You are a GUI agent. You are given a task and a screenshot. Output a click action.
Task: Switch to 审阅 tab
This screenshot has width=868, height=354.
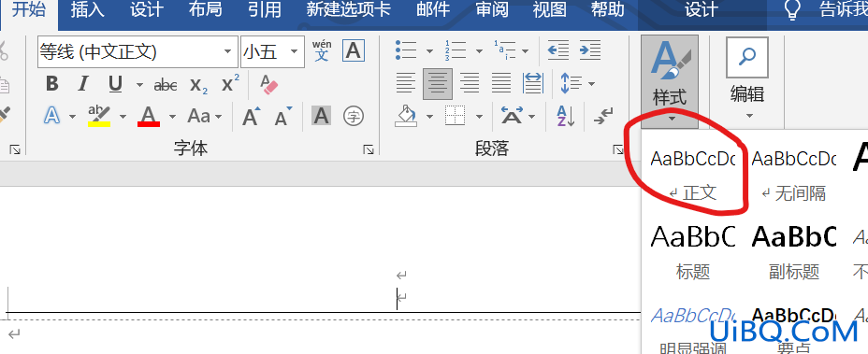click(492, 9)
